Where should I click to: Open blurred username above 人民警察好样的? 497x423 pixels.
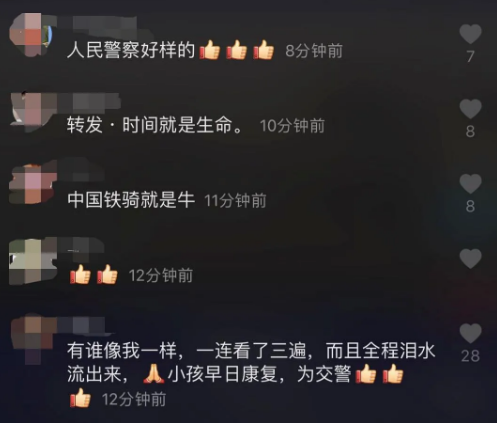100,25
